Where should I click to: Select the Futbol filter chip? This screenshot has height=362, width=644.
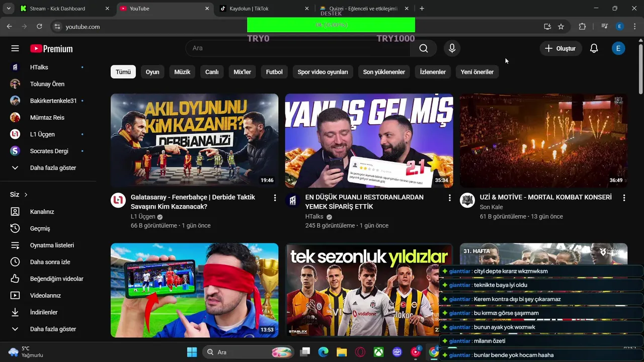coord(274,72)
